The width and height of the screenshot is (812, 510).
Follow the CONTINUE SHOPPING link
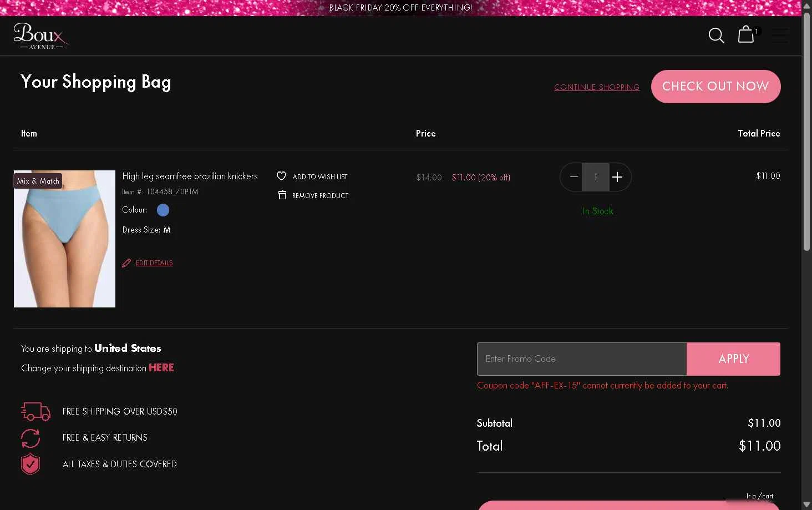(x=597, y=87)
